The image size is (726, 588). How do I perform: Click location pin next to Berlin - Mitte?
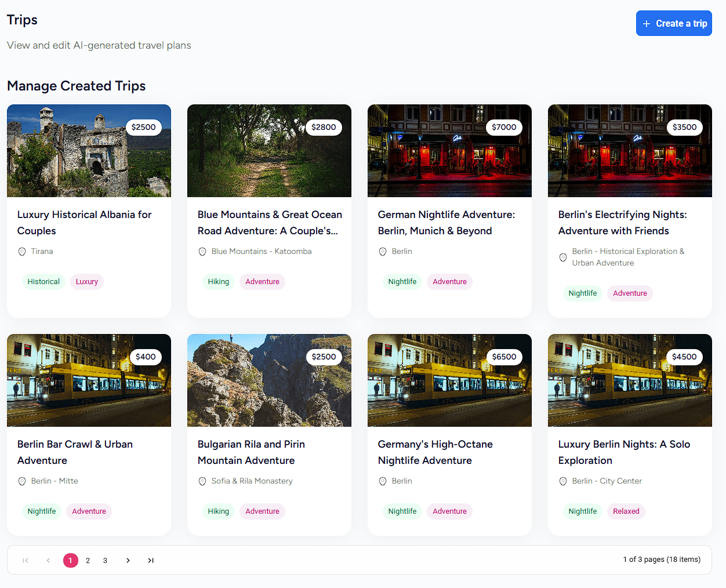point(22,481)
